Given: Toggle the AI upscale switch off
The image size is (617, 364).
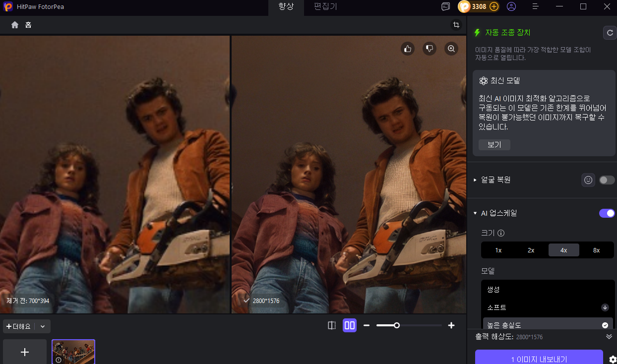Looking at the screenshot, I should pos(607,213).
